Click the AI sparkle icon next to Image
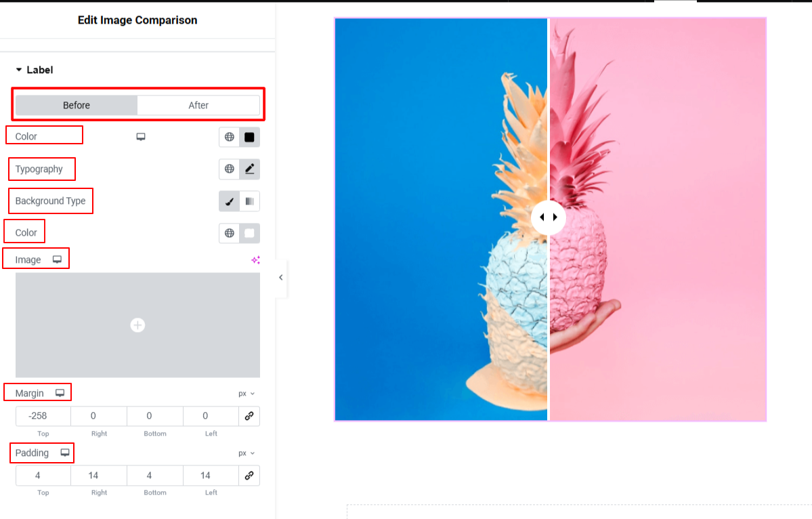Image resolution: width=812 pixels, height=519 pixels. [x=255, y=260]
